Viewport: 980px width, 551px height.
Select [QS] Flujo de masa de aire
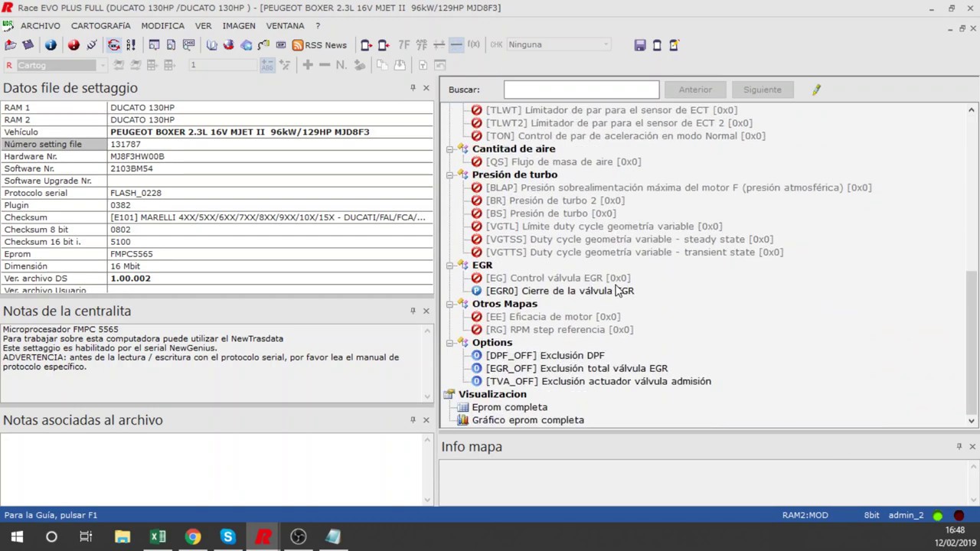coord(563,162)
